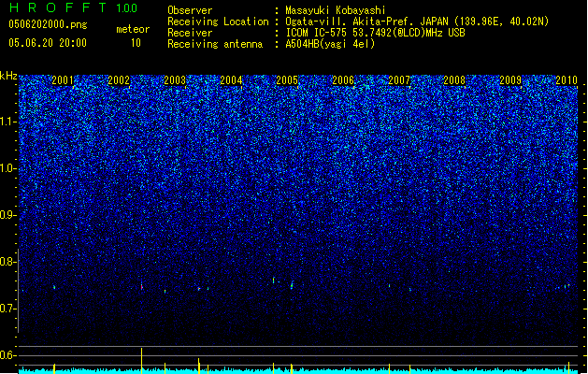Click the 1.1 kHz frequency axis label
The height and width of the screenshot is (374, 588).
8,122
